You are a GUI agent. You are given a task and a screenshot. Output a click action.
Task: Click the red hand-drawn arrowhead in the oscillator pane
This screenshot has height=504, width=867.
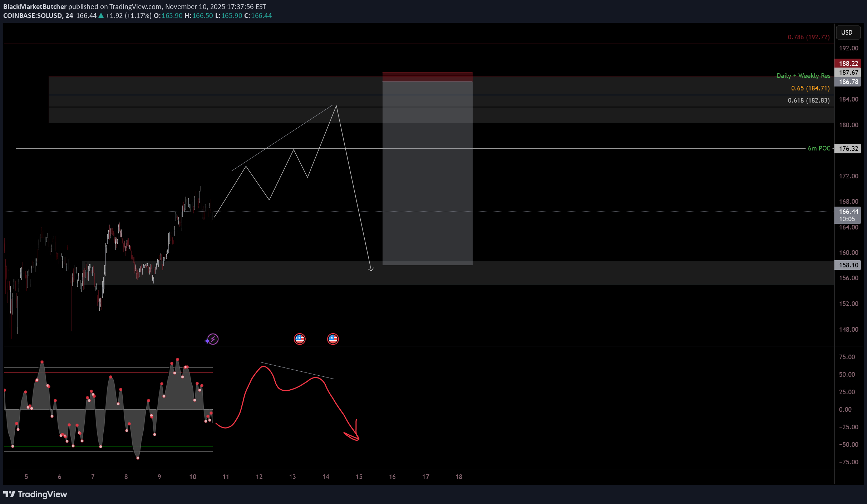pyautogui.click(x=356, y=437)
